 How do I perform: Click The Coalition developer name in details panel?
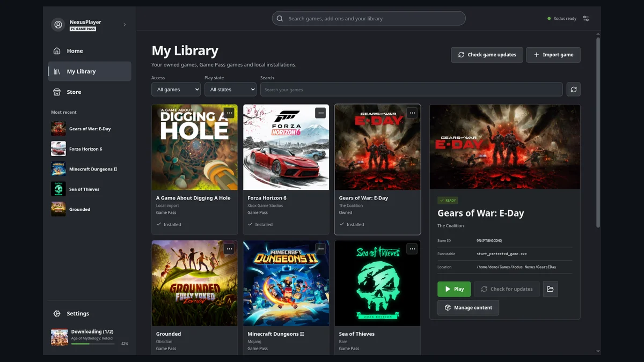pyautogui.click(x=450, y=226)
